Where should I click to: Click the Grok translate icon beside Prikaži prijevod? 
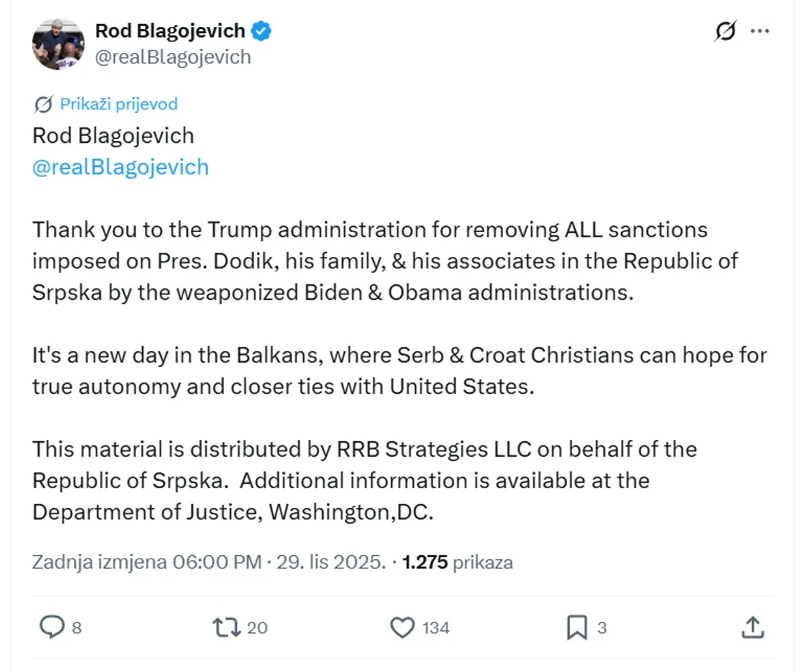click(x=44, y=105)
